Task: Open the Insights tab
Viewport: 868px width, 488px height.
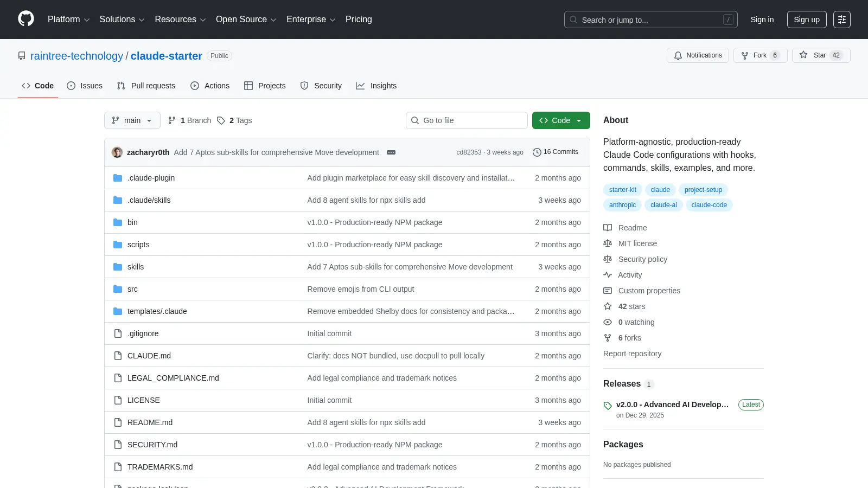Action: (x=376, y=86)
